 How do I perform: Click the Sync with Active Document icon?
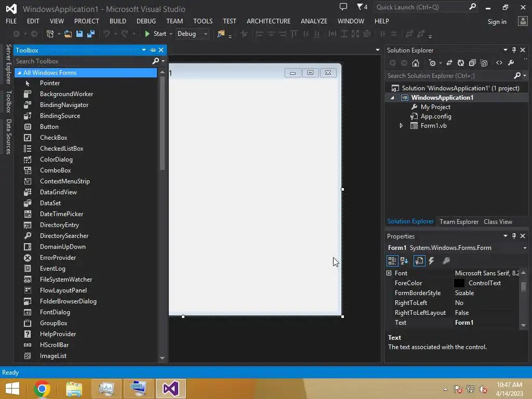coord(449,63)
